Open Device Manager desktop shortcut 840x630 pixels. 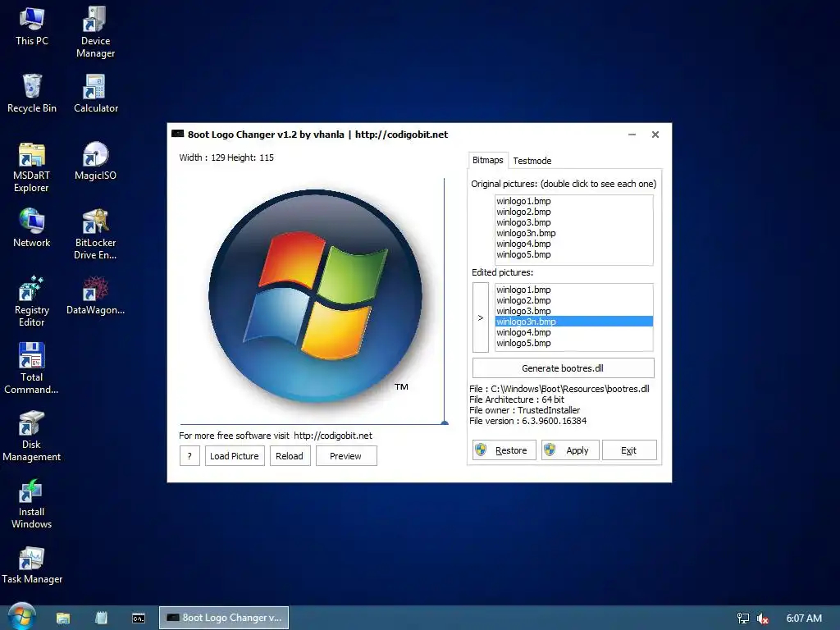(95, 32)
